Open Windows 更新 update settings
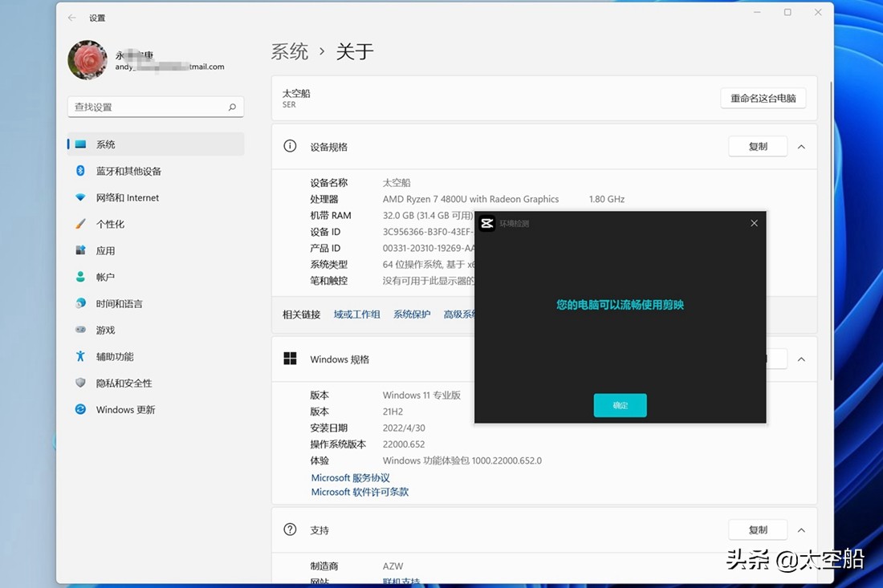Image resolution: width=883 pixels, height=588 pixels. tap(126, 409)
